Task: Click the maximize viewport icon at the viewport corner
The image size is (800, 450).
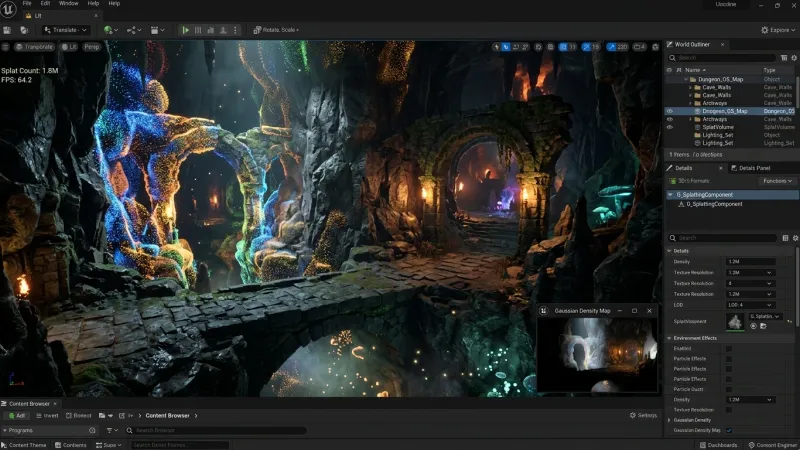Action: 656,47
